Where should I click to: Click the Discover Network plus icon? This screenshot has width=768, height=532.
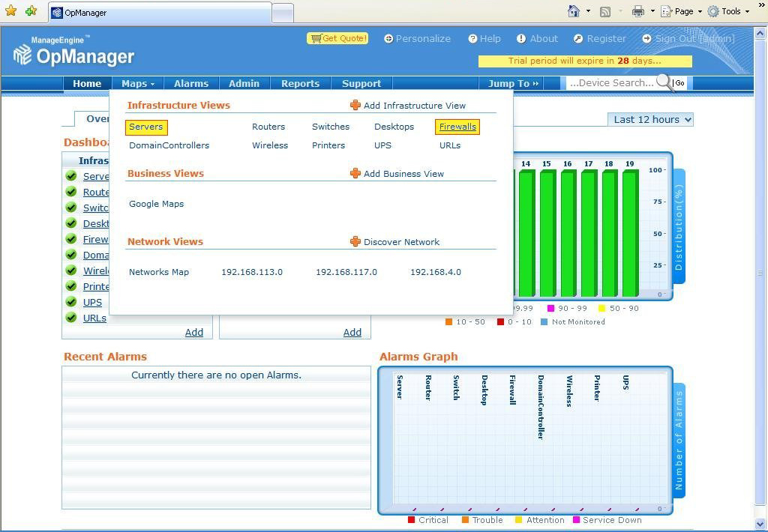pyautogui.click(x=355, y=242)
